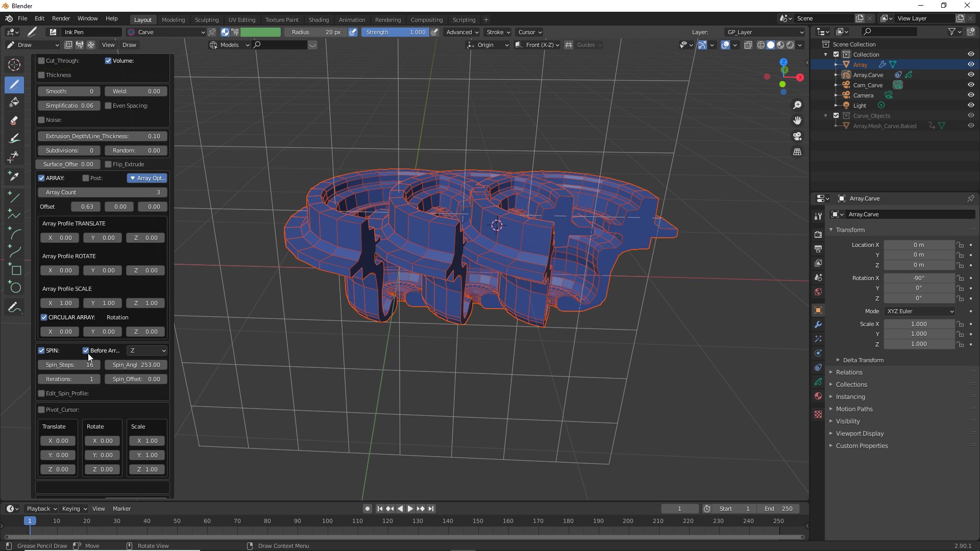This screenshot has height=551, width=980.
Task: Open the Array Opt dropdown
Action: coord(147,178)
